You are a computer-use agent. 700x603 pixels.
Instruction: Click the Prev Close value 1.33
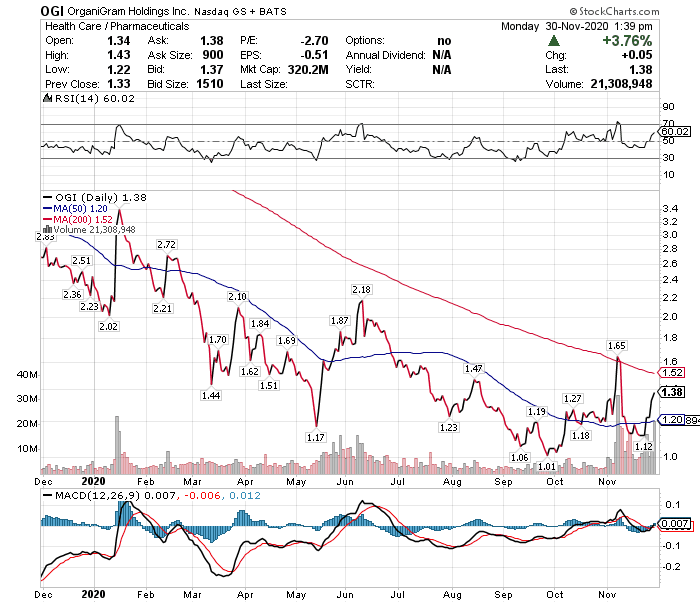click(119, 84)
